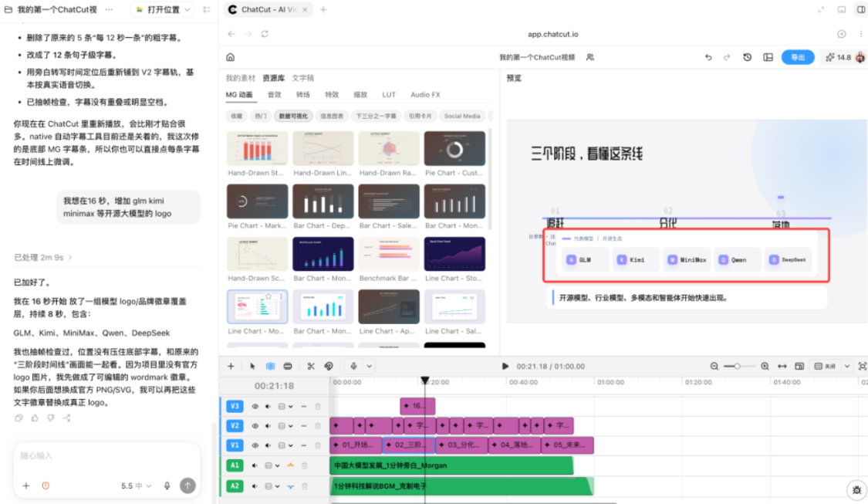868x504 pixels.
Task: Delete track A1 with its trash icon
Action: [305, 465]
